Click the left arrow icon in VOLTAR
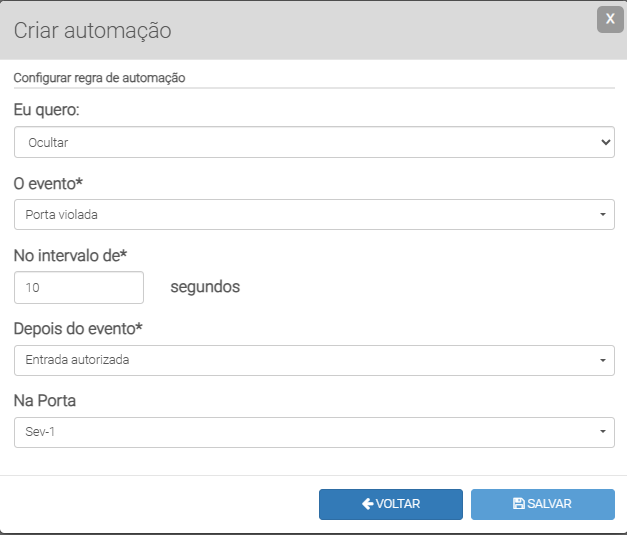The image size is (627, 535). tap(368, 504)
